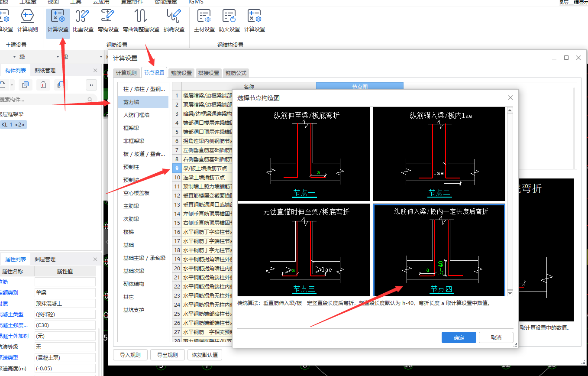Select 预制柱 in the category list
The image size is (588, 376).
click(143, 167)
